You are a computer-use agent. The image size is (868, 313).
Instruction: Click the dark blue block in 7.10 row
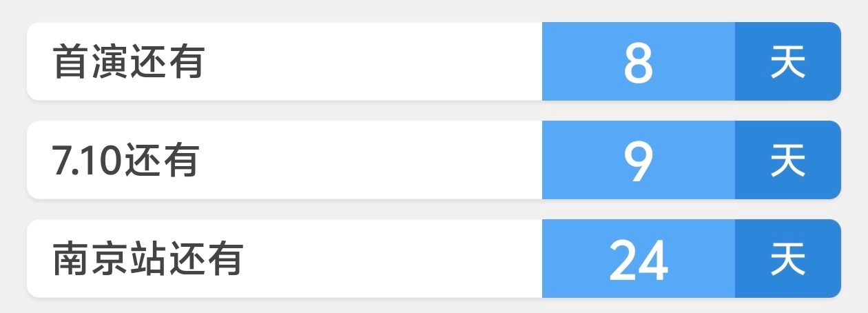(x=788, y=160)
